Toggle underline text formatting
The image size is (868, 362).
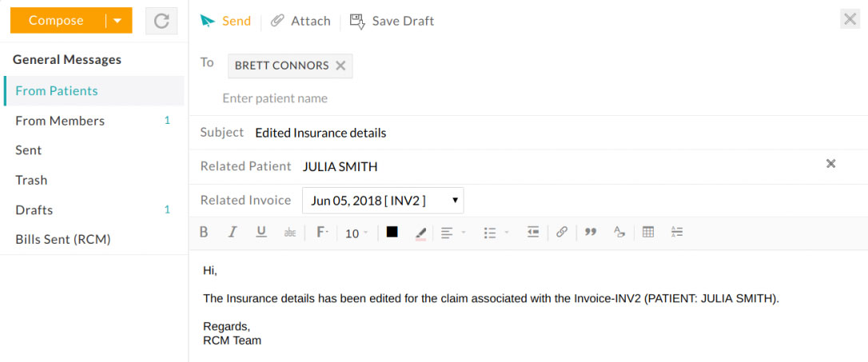pos(261,233)
